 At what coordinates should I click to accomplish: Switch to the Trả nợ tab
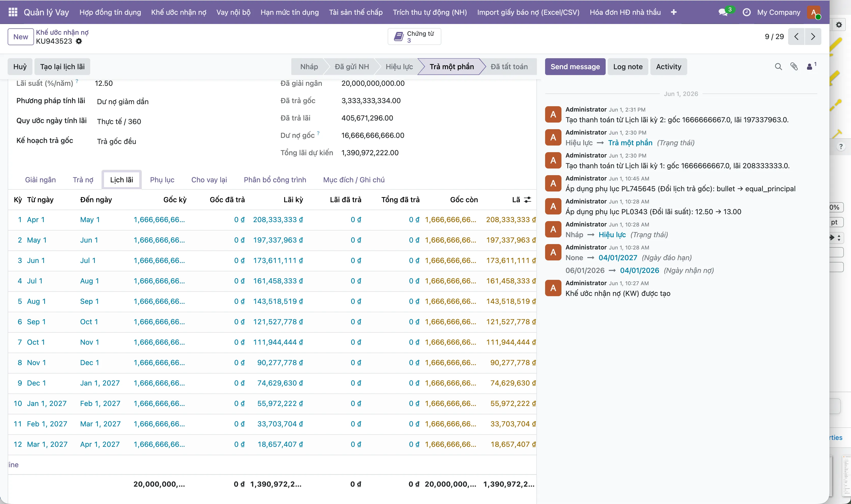[83, 180]
